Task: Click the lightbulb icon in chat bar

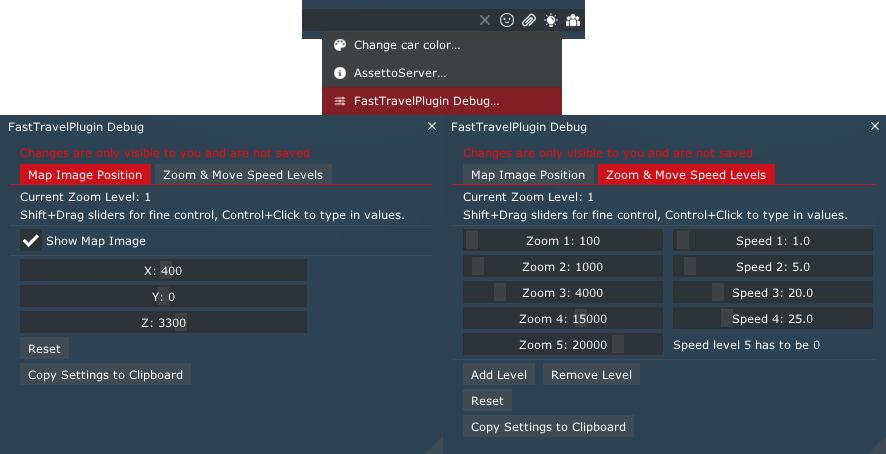Action: (551, 20)
